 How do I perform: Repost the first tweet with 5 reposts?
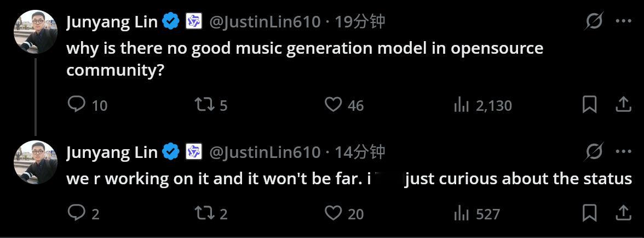[204, 104]
